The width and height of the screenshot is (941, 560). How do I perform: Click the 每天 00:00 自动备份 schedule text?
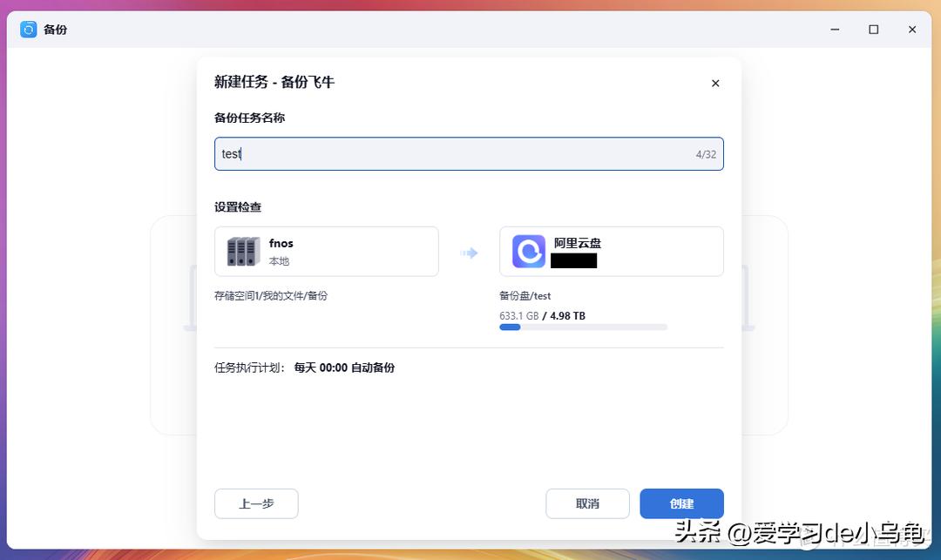(344, 368)
